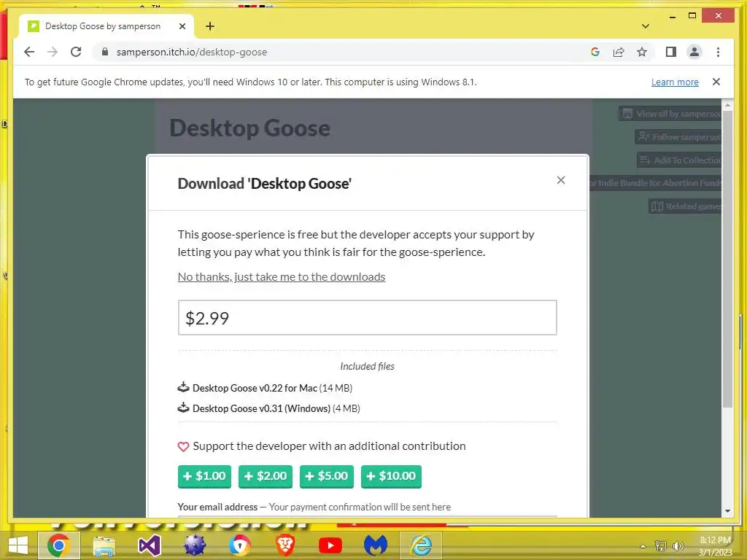Show hidden system tray icons
The image size is (747, 560).
[x=643, y=546]
